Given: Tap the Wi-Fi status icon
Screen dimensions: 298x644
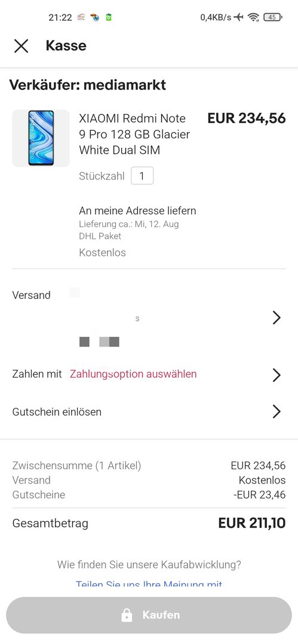Looking at the screenshot, I should (x=254, y=17).
